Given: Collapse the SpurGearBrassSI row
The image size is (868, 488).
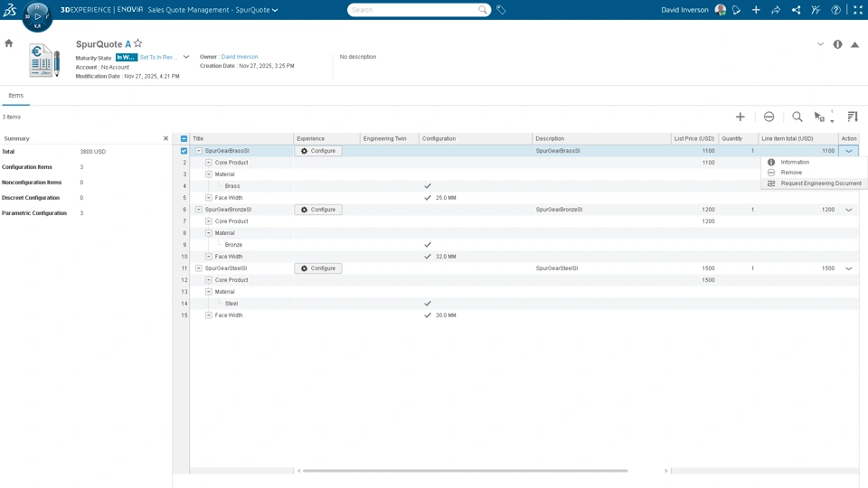Looking at the screenshot, I should (x=199, y=151).
